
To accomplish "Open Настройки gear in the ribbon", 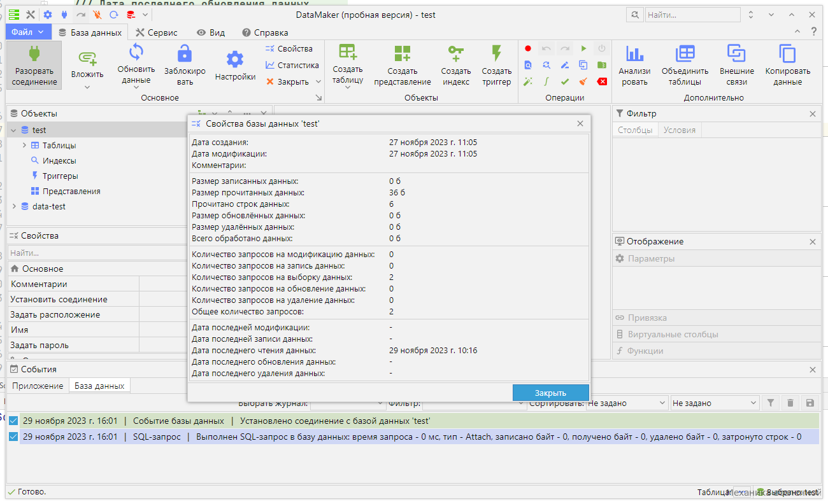I will pos(235,60).
